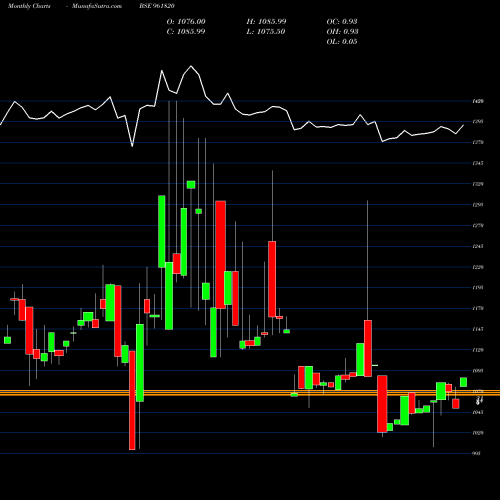The width and height of the screenshot is (500, 500).
Task: Click the "OC: 0.93" reading
Action: 342,22
